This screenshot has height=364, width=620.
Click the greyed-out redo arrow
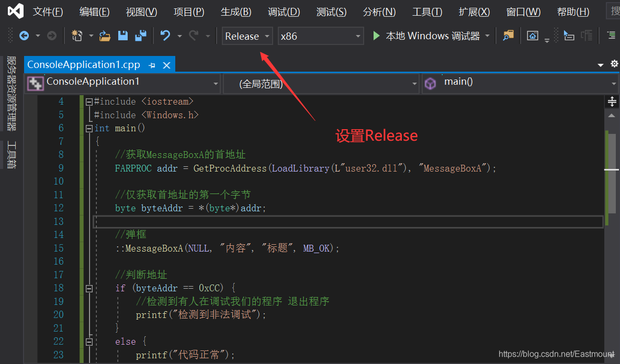coord(194,36)
